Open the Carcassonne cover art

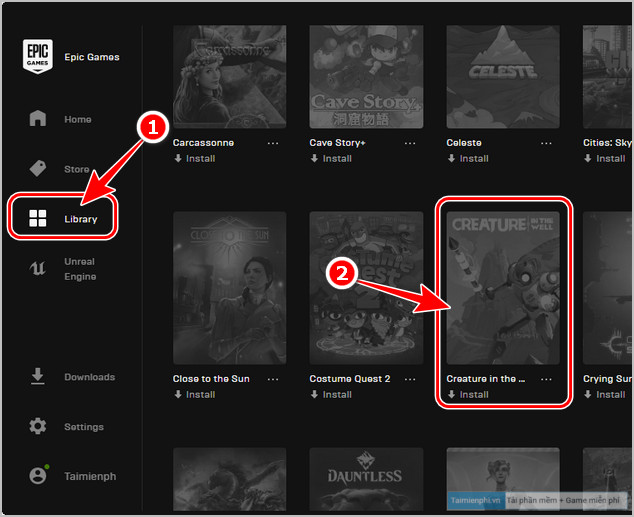tap(230, 77)
